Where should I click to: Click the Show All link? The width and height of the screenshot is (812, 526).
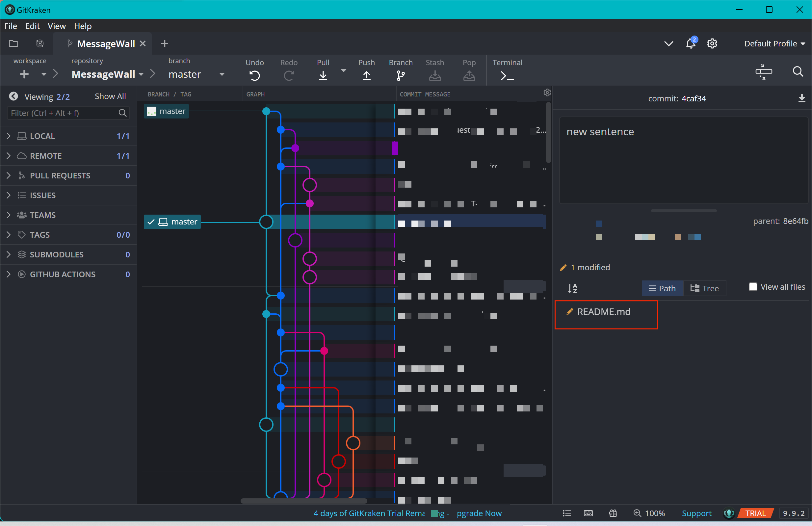110,96
